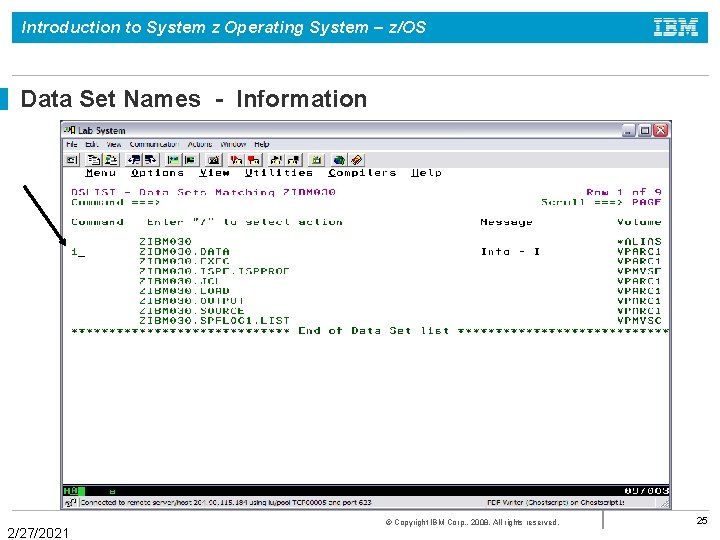The height and width of the screenshot is (540, 720).
Task: Select the ISPF View action bar choice
Action: click(214, 173)
